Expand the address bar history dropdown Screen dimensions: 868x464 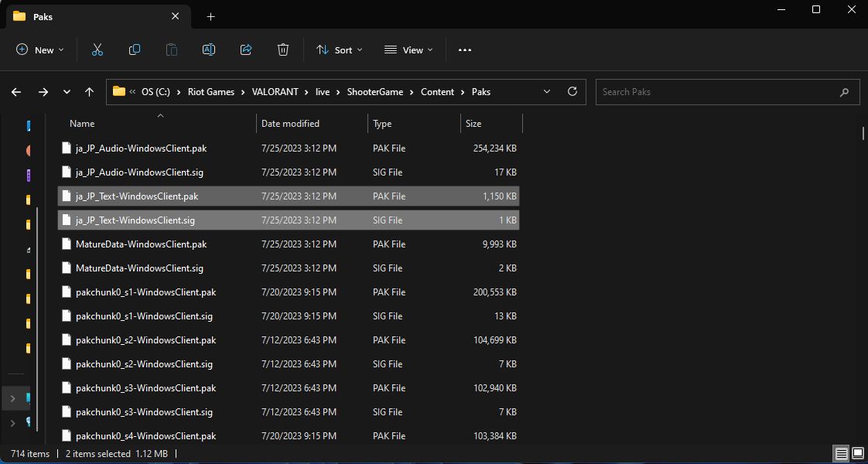pos(547,91)
